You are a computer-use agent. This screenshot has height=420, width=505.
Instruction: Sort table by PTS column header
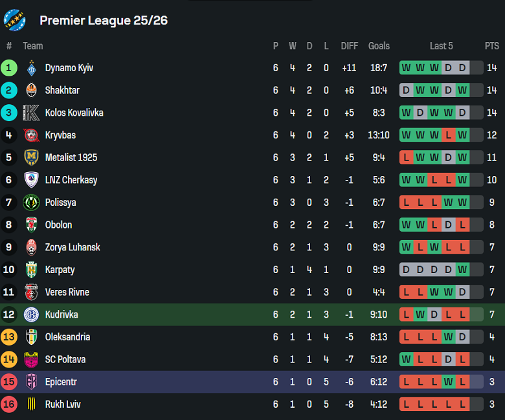click(x=492, y=46)
